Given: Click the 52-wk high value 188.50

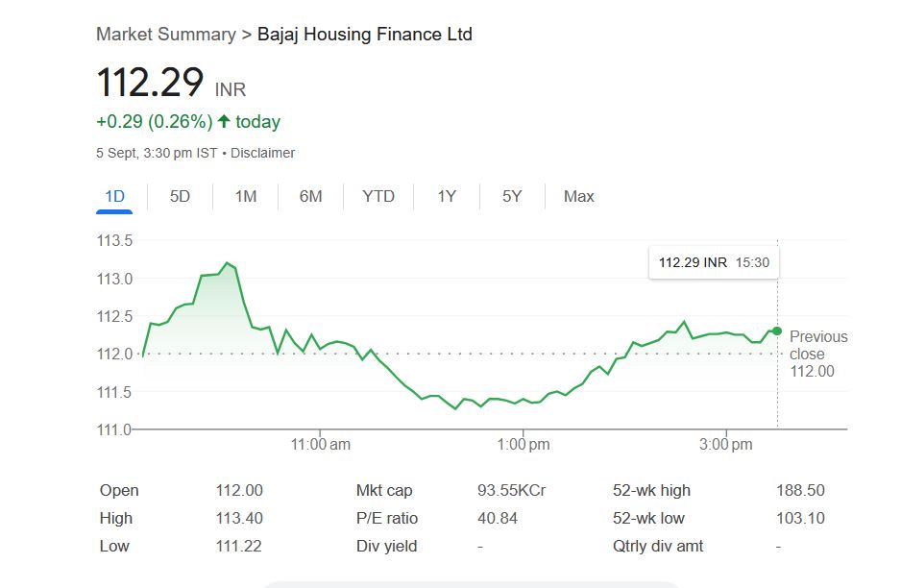Looking at the screenshot, I should click(800, 490).
